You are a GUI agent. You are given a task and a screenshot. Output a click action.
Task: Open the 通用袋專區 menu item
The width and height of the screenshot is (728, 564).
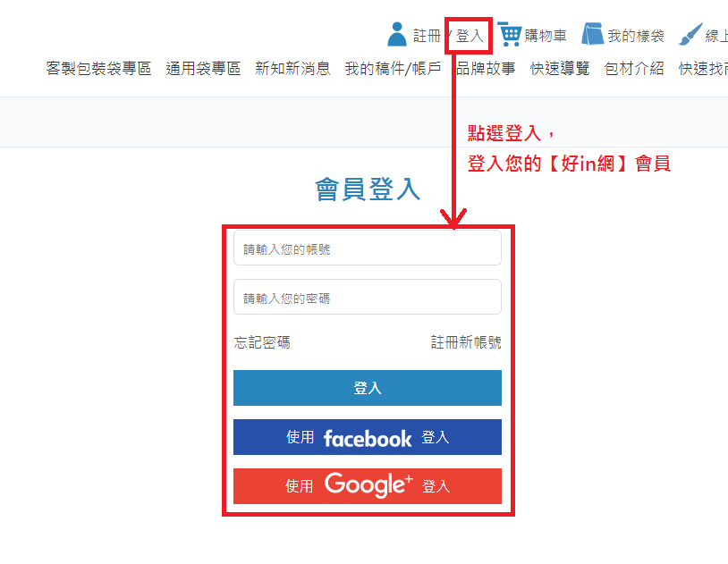203,68
